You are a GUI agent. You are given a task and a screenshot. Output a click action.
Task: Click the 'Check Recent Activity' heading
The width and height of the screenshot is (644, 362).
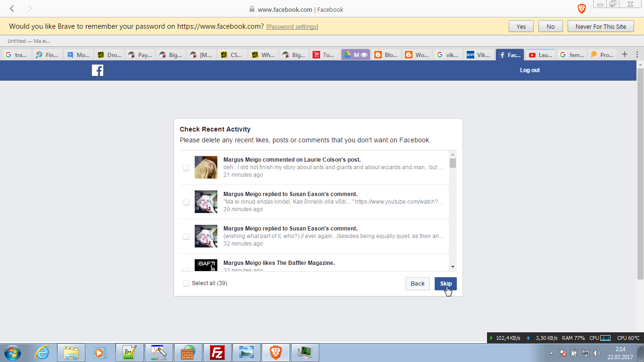click(x=215, y=129)
